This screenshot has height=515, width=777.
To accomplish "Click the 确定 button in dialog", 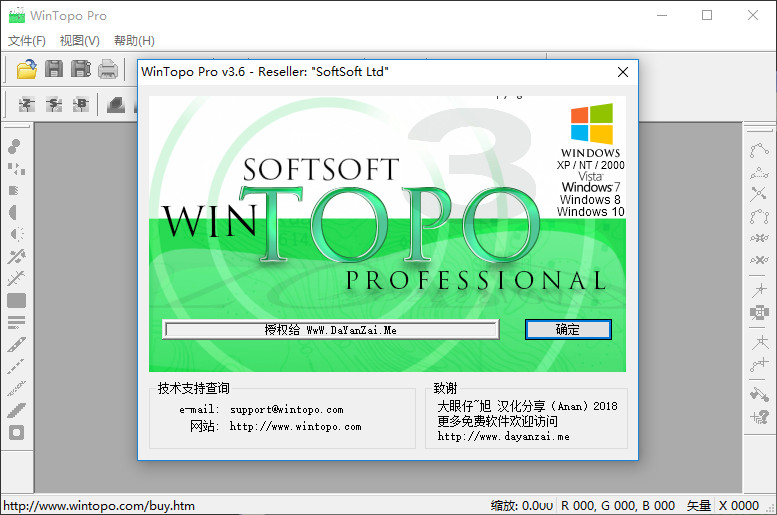I will pyautogui.click(x=568, y=330).
